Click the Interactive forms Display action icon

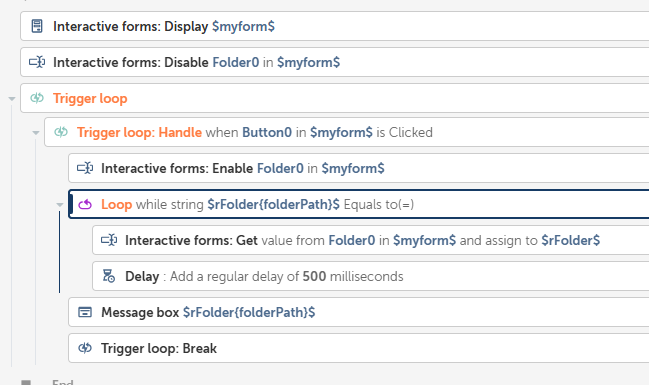point(37,26)
